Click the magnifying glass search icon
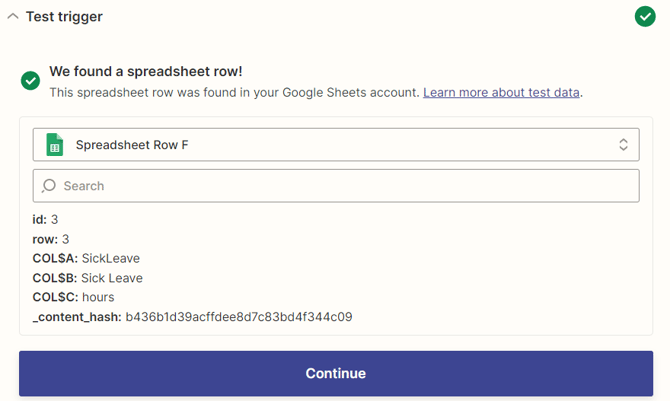670x401 pixels. [x=49, y=186]
